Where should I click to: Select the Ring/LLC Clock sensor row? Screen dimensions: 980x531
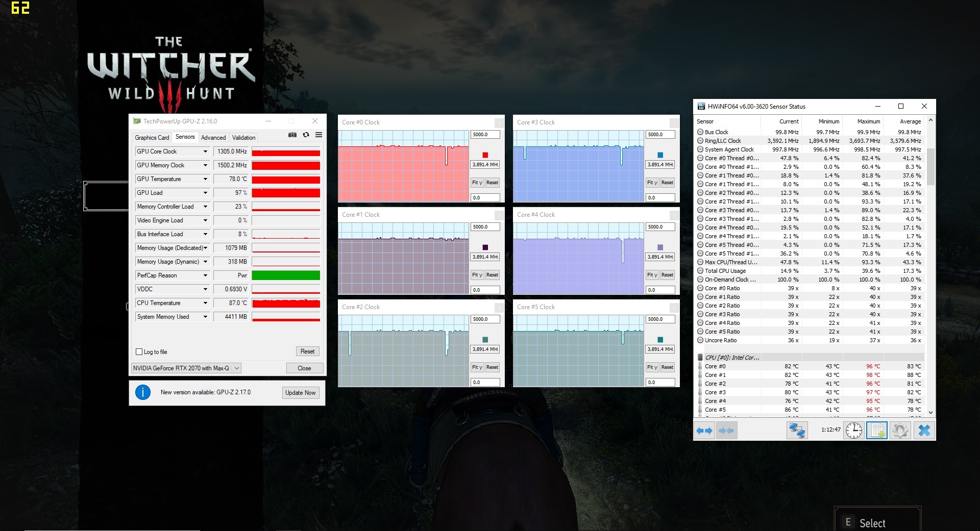[811, 141]
